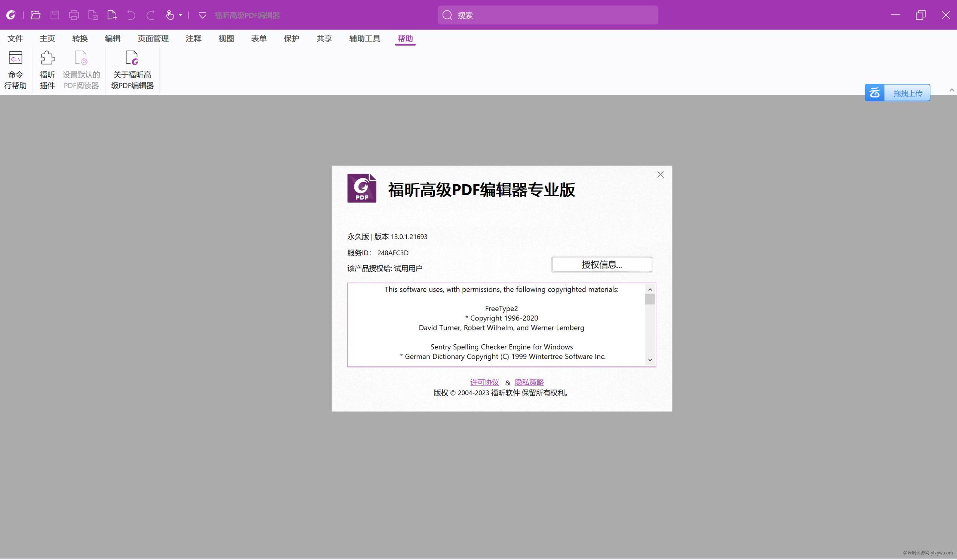Click the 福昕高级PDF编辑器专业版 dialog title
This screenshot has height=560, width=957.
tap(481, 190)
